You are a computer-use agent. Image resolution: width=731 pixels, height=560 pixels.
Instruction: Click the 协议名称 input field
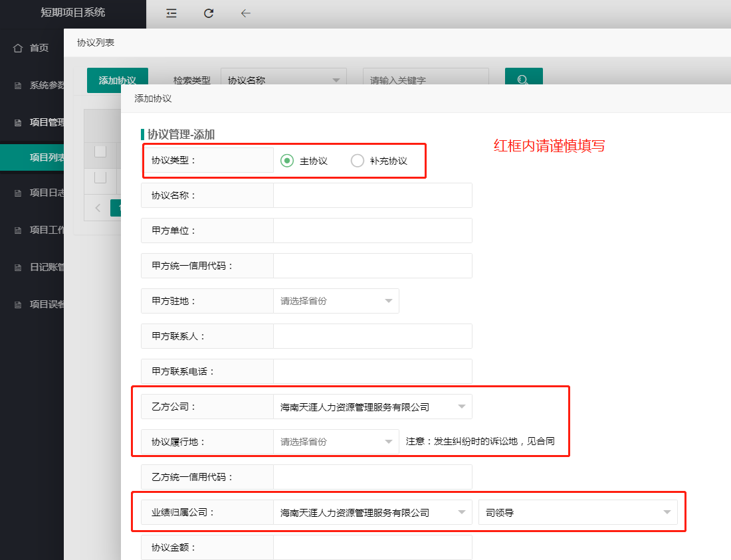tap(373, 195)
